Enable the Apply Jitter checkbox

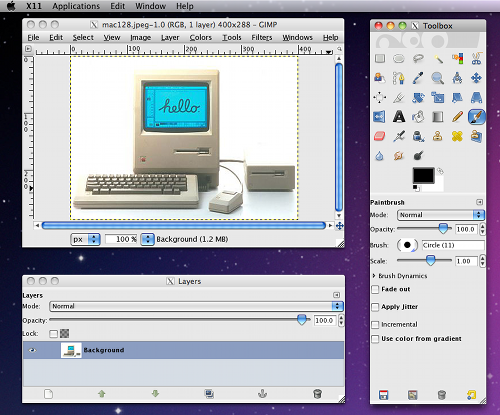[x=375, y=307]
